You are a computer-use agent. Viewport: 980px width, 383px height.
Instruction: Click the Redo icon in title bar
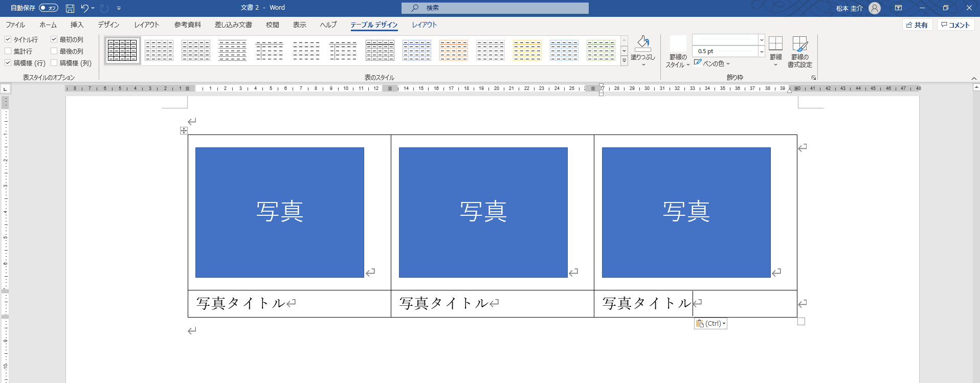click(x=104, y=8)
